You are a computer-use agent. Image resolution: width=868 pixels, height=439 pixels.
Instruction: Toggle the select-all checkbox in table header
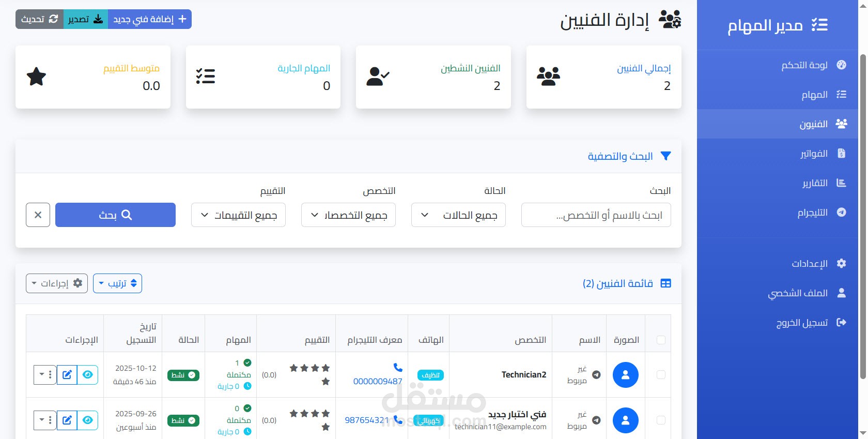tap(661, 340)
